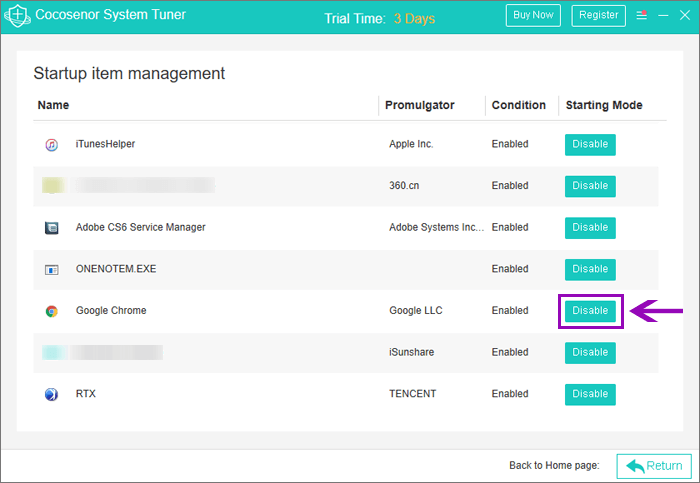Viewport: 700px width, 483px height.
Task: Disable RTX startup item
Action: coord(590,394)
